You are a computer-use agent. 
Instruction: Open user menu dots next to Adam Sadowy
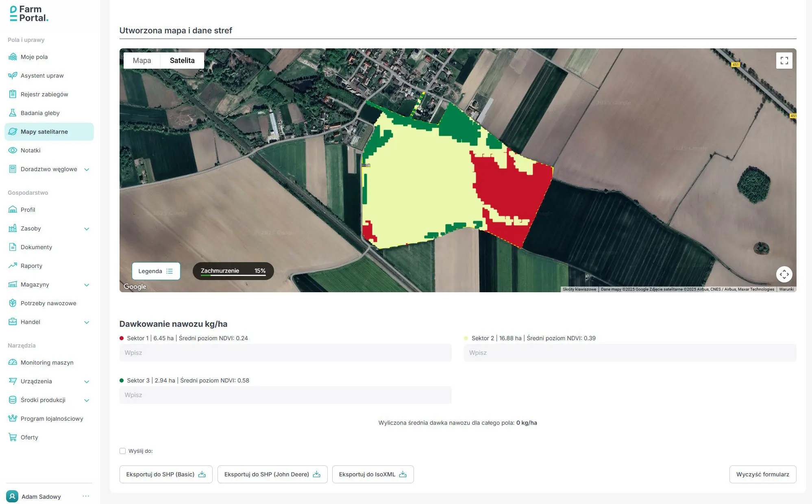pyautogui.click(x=86, y=496)
